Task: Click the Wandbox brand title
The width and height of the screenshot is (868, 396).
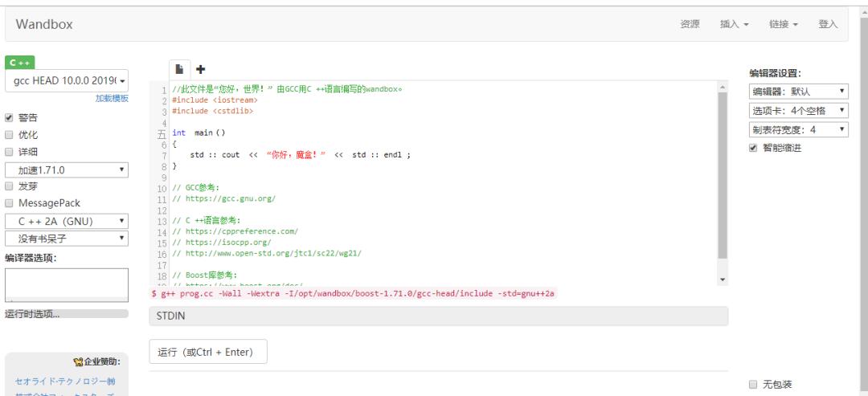Action: (44, 24)
